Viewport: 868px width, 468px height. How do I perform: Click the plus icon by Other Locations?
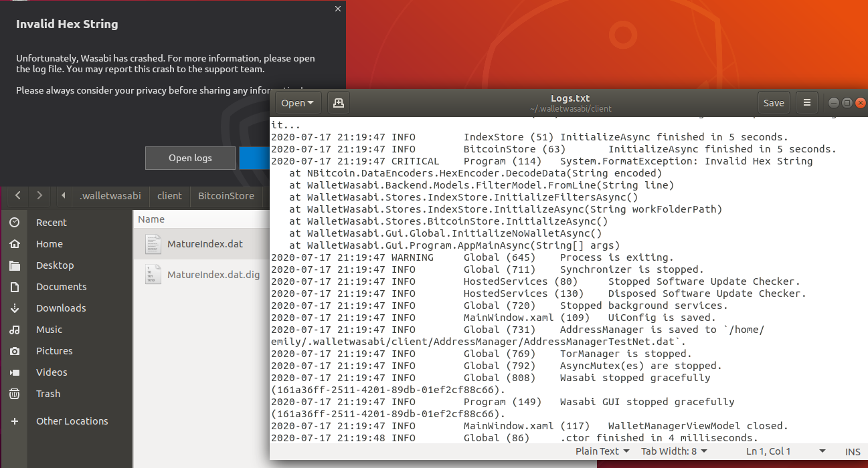pyautogui.click(x=15, y=421)
